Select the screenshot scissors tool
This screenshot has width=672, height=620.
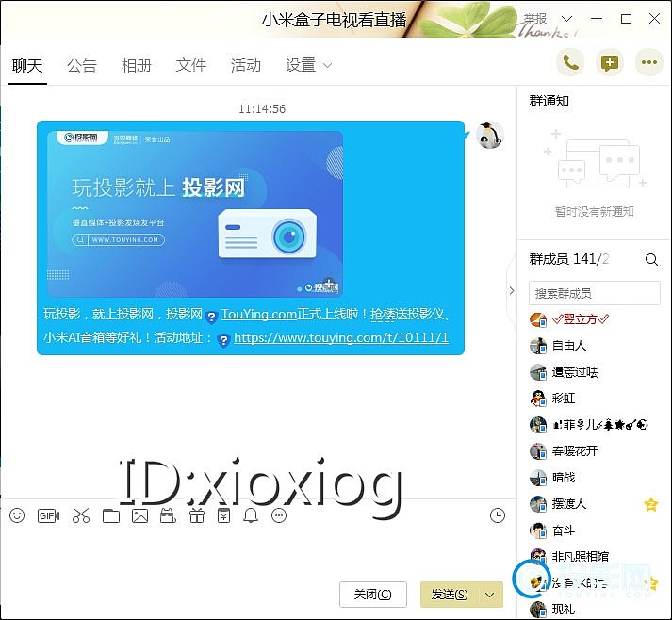[81, 515]
